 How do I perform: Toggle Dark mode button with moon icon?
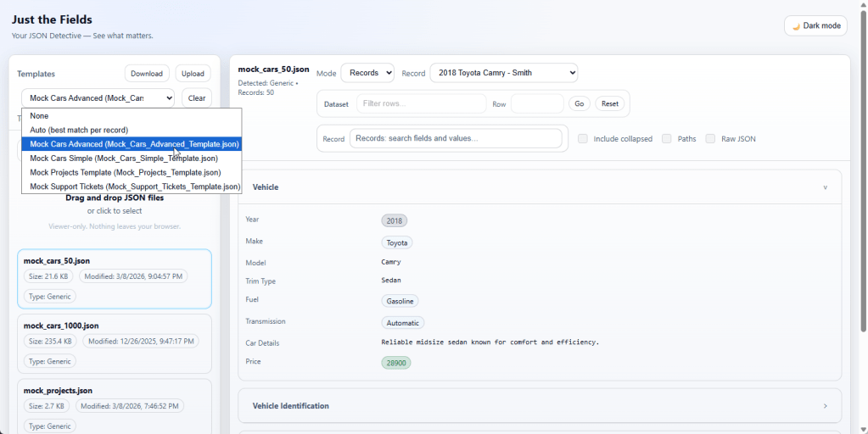815,25
